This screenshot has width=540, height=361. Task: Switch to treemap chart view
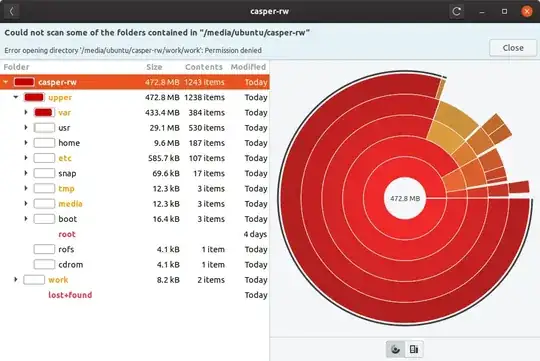point(414,349)
